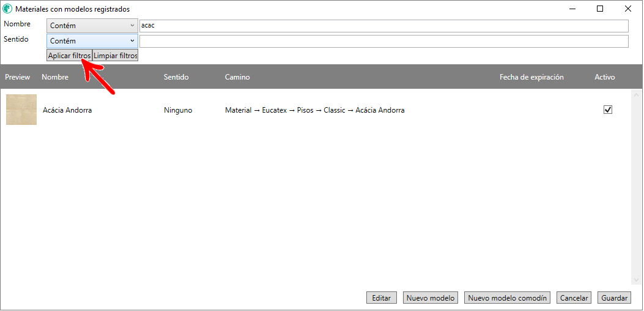Focus the Nombre text field containing acac

384,26
